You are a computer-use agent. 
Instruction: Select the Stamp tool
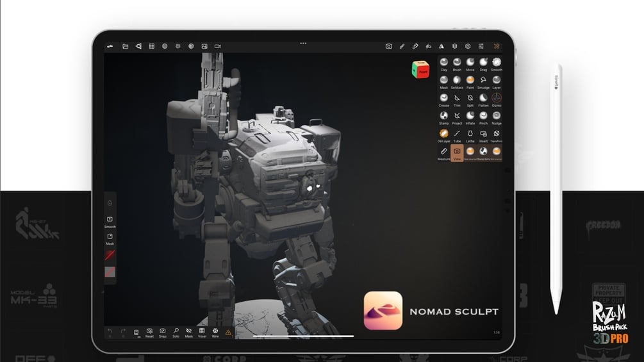[x=443, y=117]
